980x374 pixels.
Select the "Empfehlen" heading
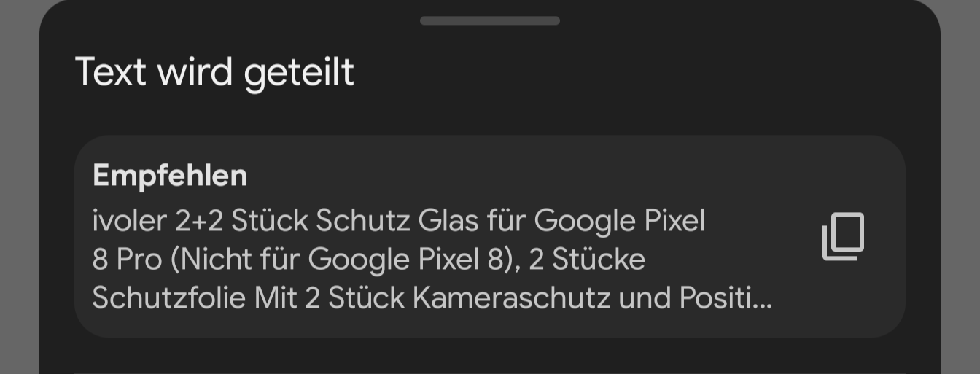(170, 176)
